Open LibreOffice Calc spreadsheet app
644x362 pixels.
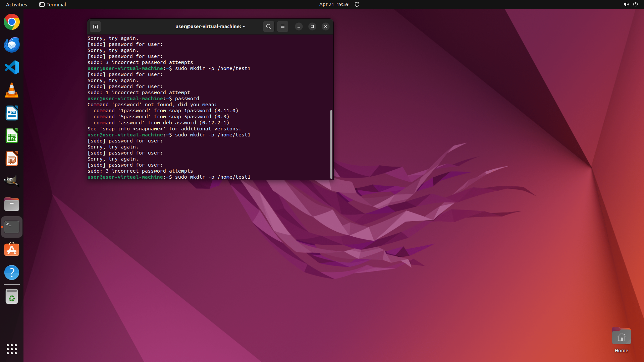pyautogui.click(x=12, y=136)
